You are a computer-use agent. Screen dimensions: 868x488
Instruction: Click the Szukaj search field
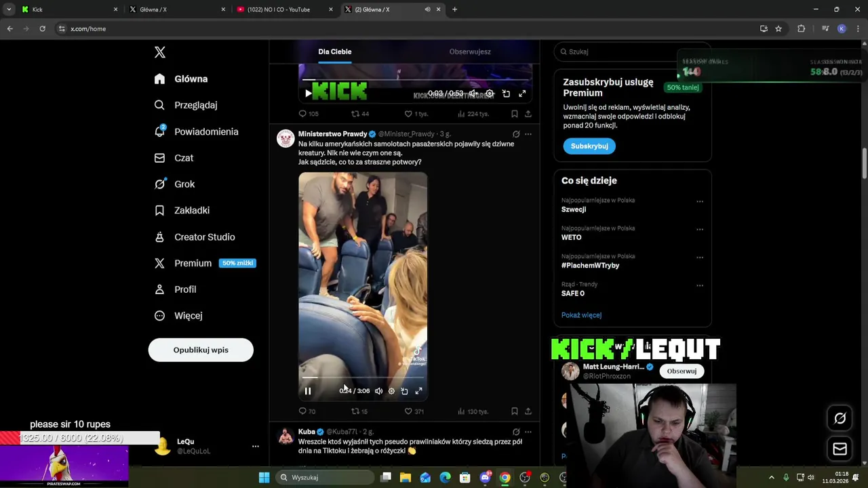(632, 52)
